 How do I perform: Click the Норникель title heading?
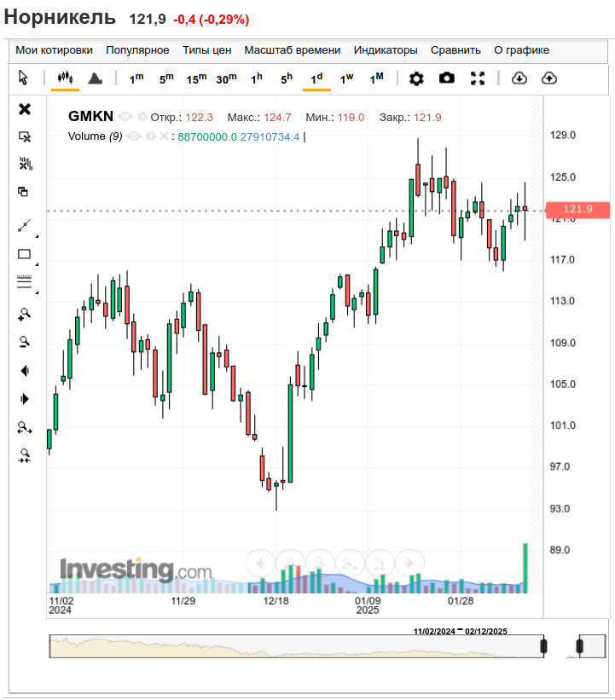[60, 17]
